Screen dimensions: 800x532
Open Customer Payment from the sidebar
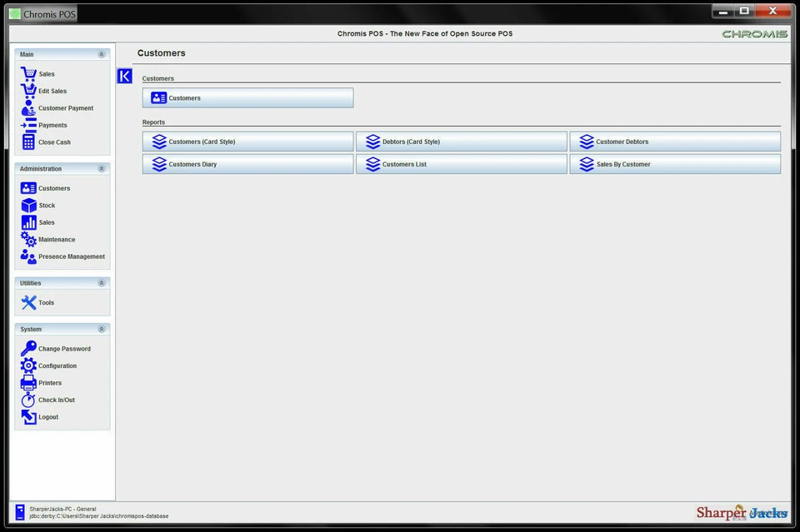coord(27,107)
